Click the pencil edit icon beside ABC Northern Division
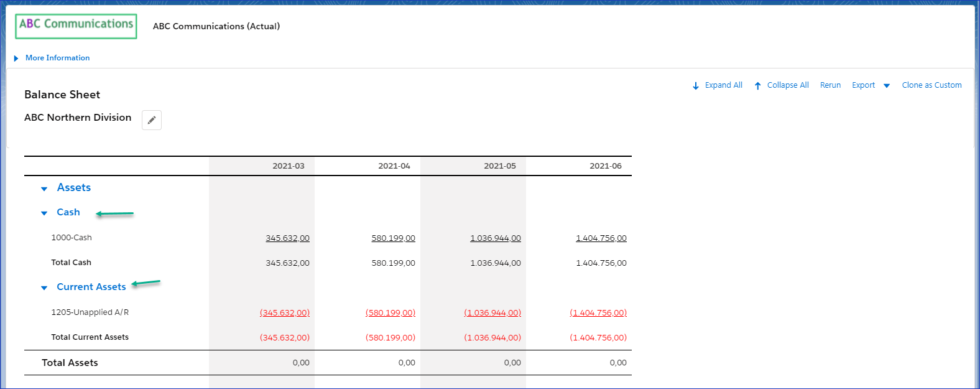Screen dimensions: 980x389 pos(152,120)
